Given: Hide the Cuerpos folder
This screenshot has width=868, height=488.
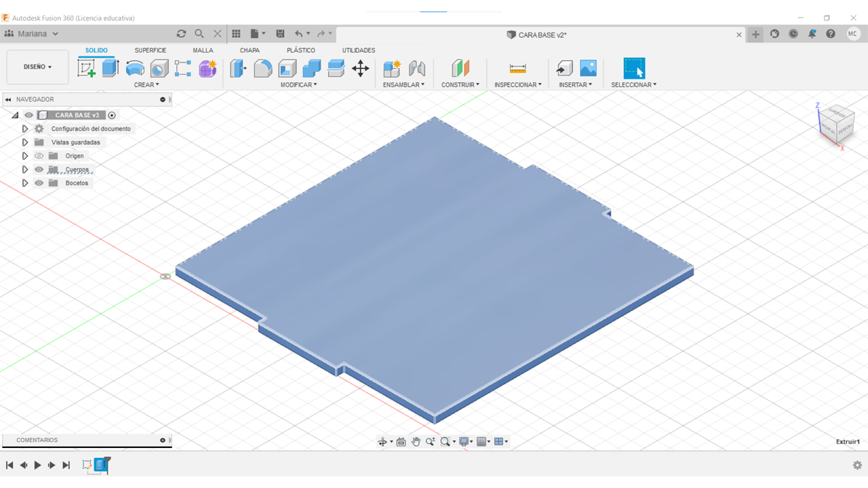Looking at the screenshot, I should tap(39, 169).
